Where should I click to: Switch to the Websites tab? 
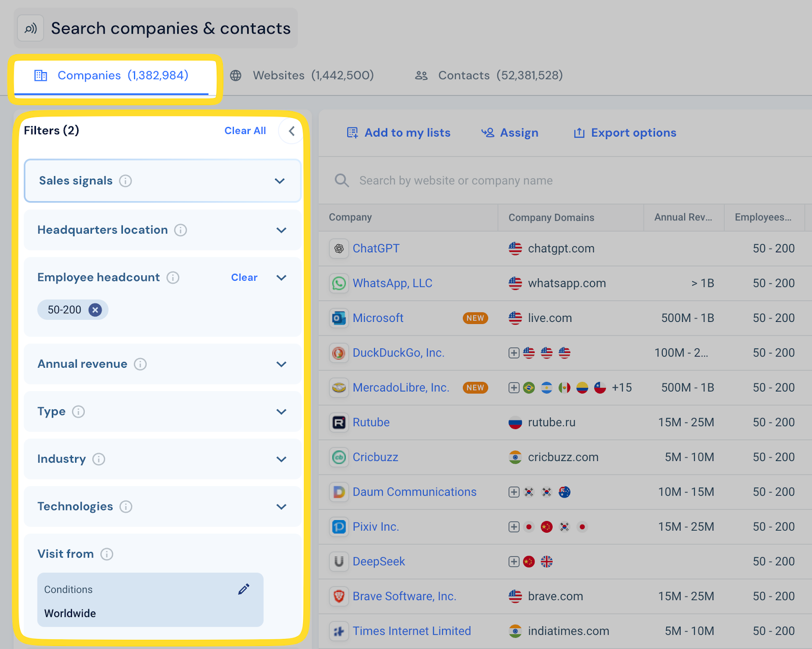302,76
